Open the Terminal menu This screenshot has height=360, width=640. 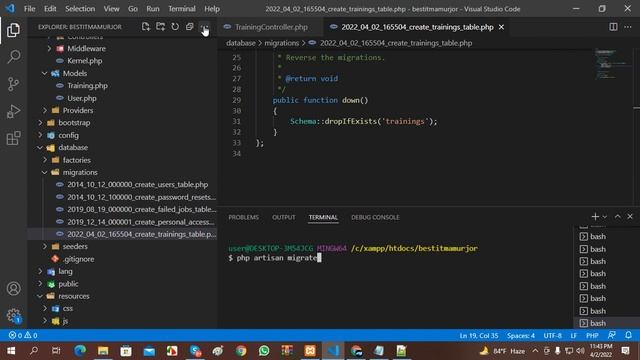182,9
